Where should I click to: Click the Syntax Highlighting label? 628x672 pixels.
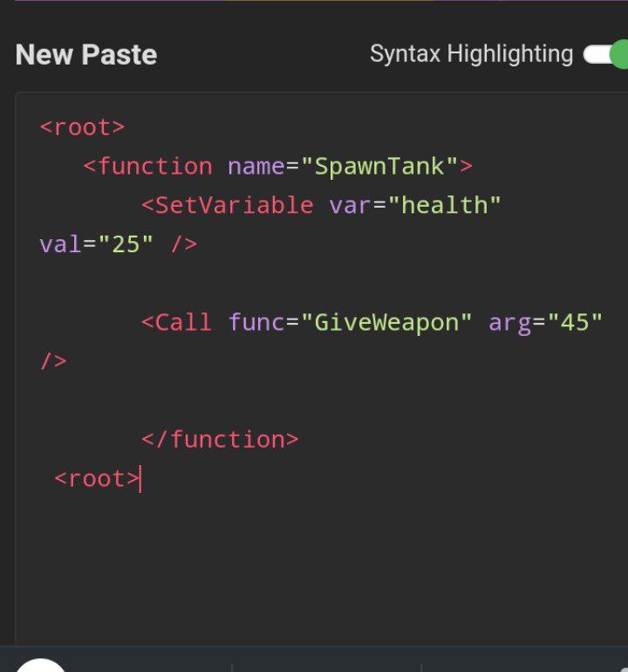point(471,54)
